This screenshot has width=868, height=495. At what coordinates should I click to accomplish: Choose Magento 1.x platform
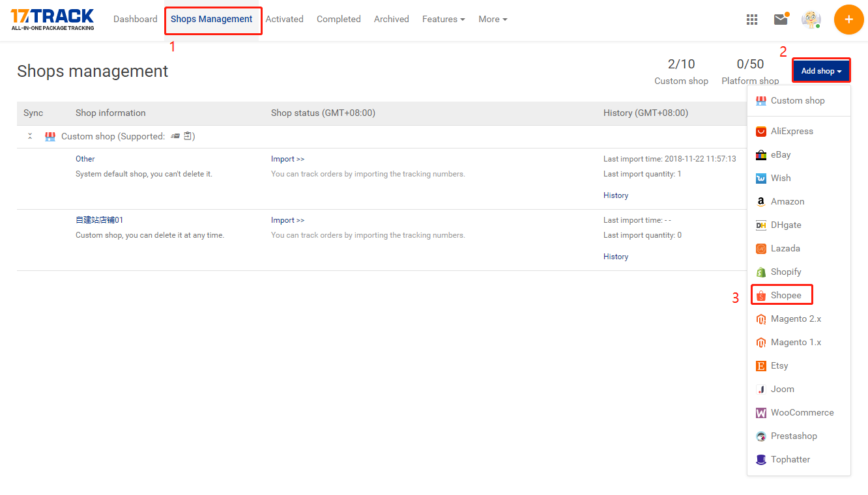799,343
